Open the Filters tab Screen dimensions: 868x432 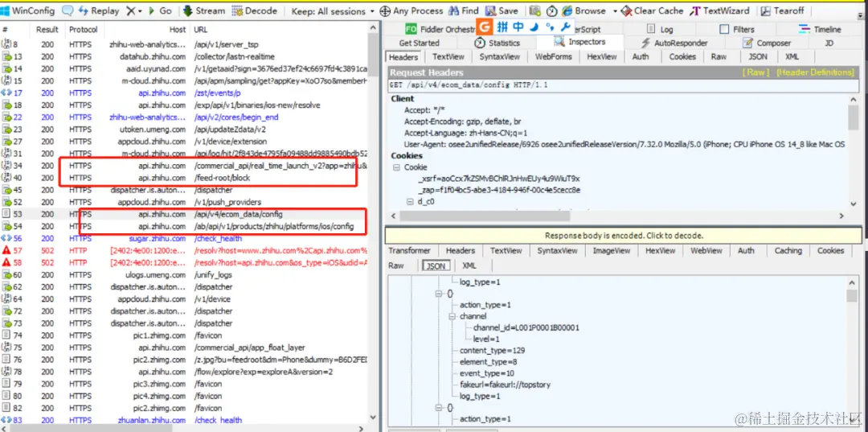click(x=737, y=29)
